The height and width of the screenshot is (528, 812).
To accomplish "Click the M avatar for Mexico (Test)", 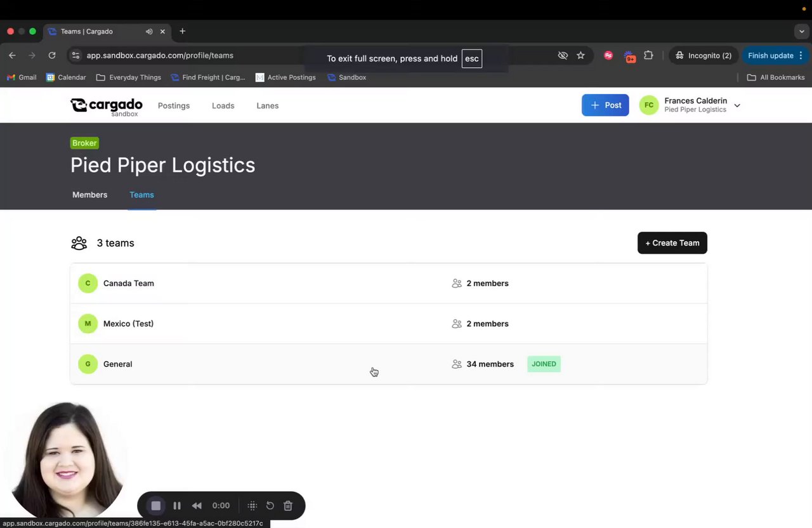I will pos(88,324).
